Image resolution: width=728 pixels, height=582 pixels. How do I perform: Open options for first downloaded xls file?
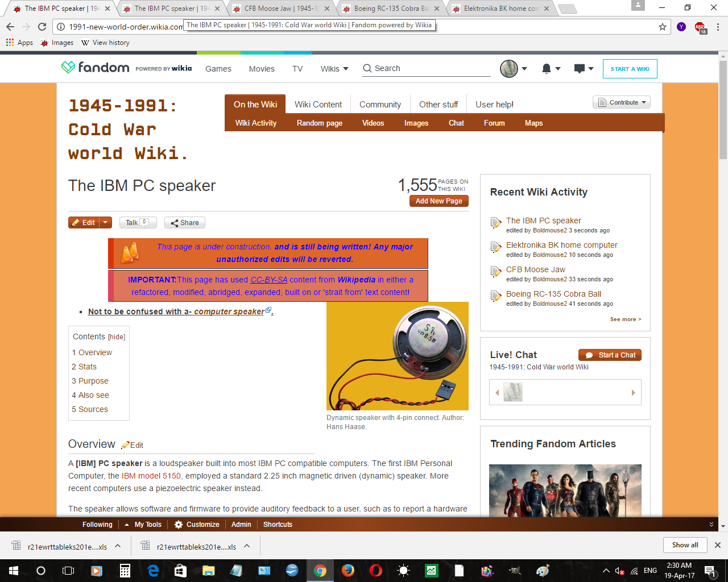click(118, 546)
